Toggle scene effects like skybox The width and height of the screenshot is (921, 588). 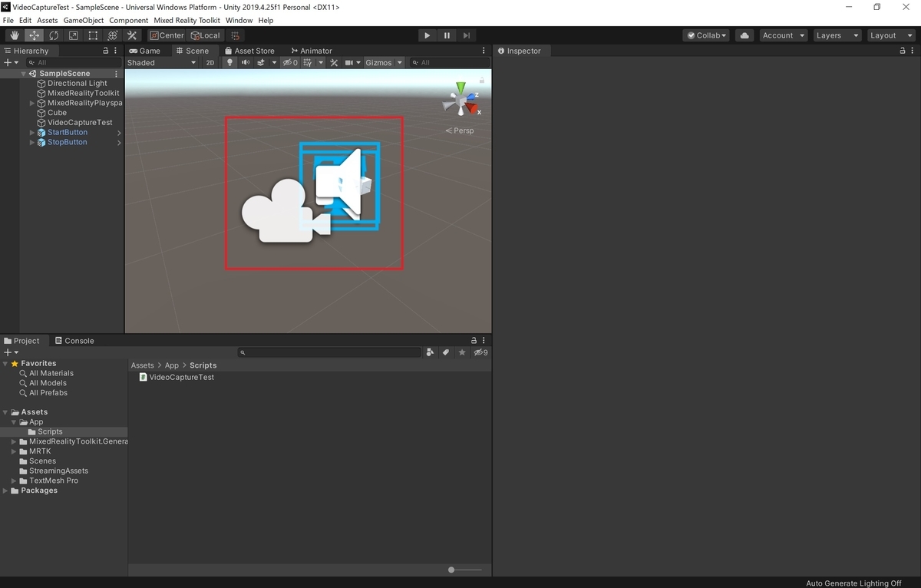pyautogui.click(x=261, y=63)
